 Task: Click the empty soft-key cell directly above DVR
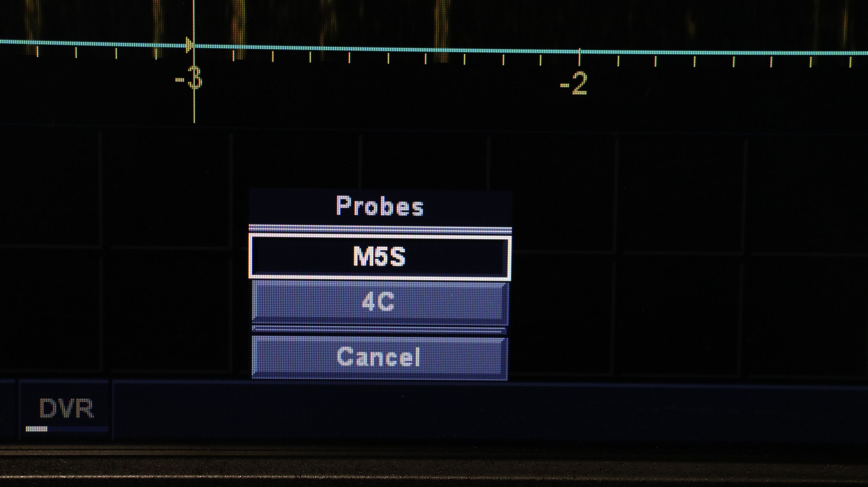[51, 310]
